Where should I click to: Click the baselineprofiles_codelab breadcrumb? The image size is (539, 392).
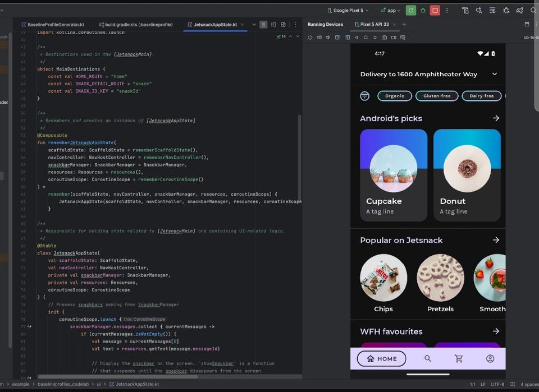(63, 384)
